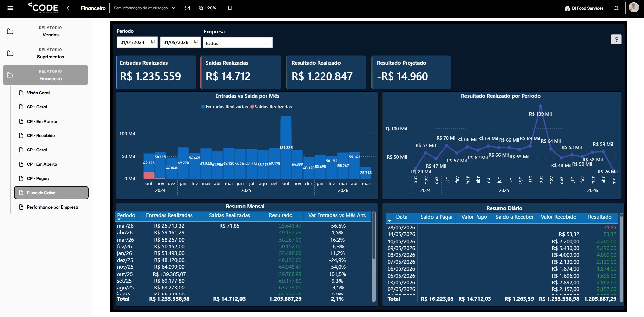Screen dimensions: 644x317
Task: Open Performance por Empresa page
Action: 52,207
